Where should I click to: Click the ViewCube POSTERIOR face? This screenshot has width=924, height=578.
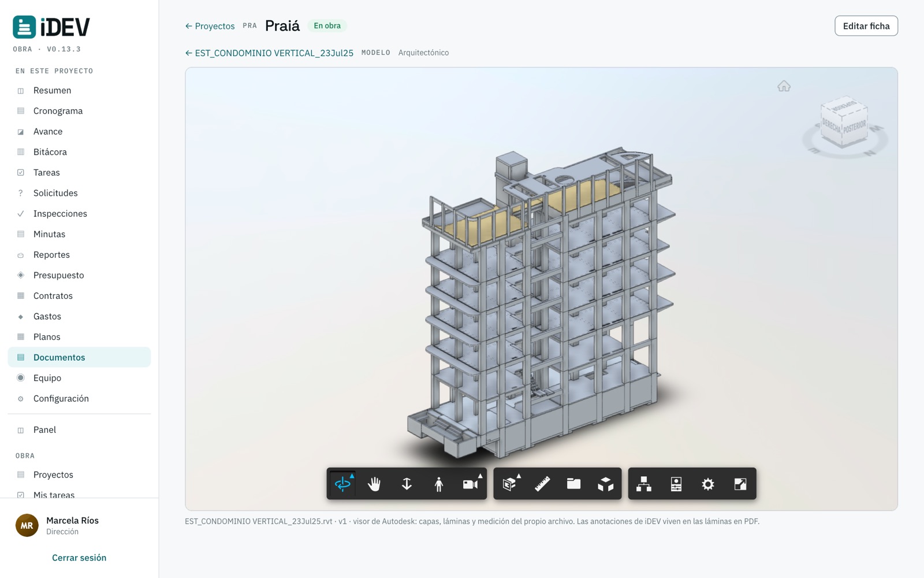click(855, 127)
